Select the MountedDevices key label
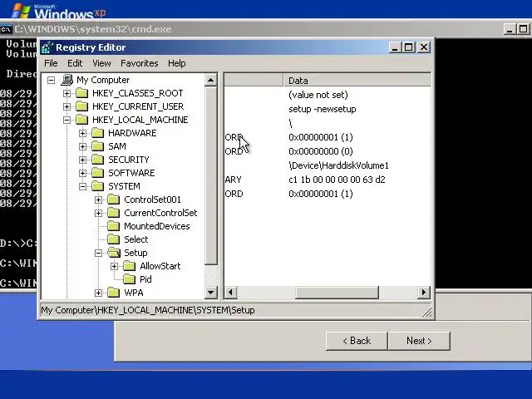 (x=157, y=226)
